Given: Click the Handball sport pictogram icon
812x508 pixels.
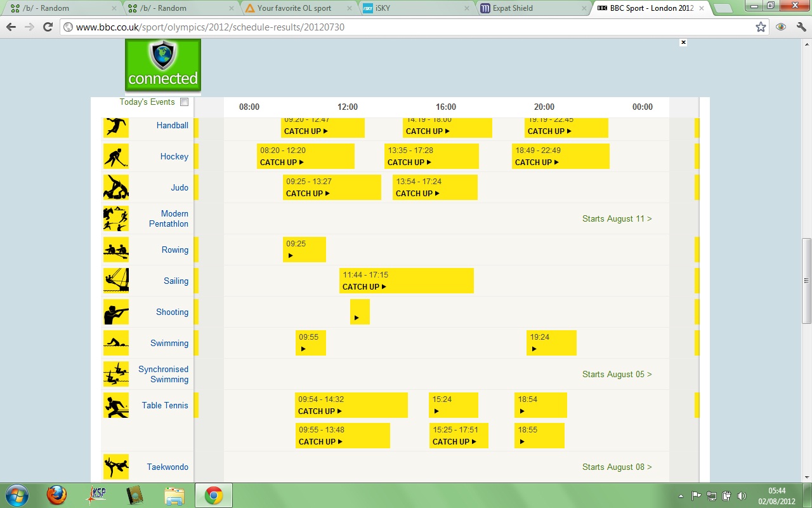Looking at the screenshot, I should (116, 127).
